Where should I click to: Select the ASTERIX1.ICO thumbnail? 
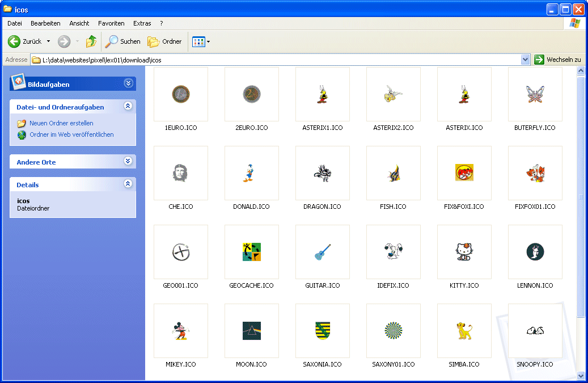[x=323, y=94]
